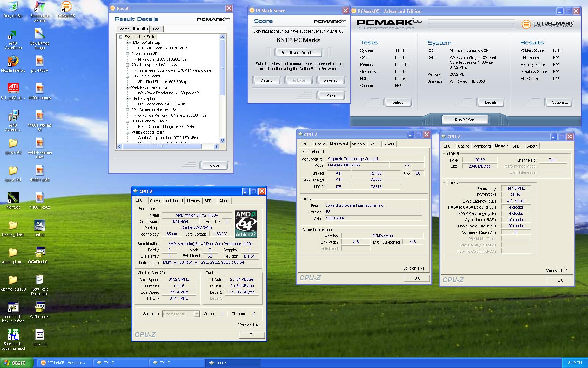
Task: Open the pi1 4400+ image file
Action: click(40, 64)
